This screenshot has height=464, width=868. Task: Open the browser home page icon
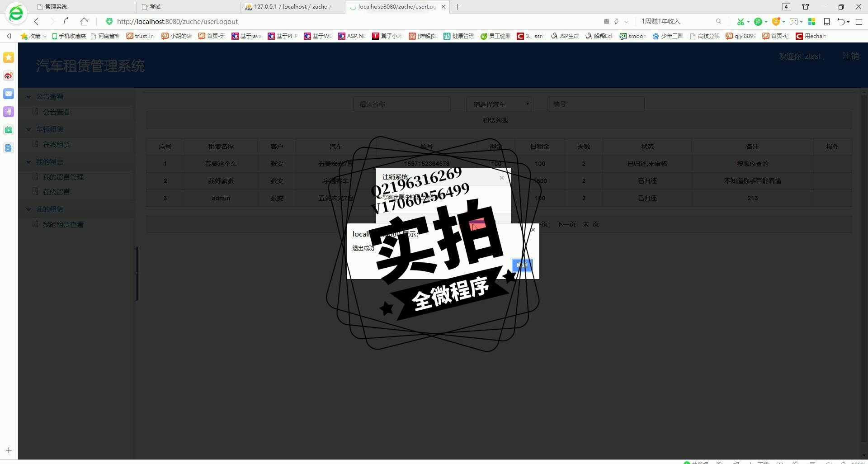(84, 21)
